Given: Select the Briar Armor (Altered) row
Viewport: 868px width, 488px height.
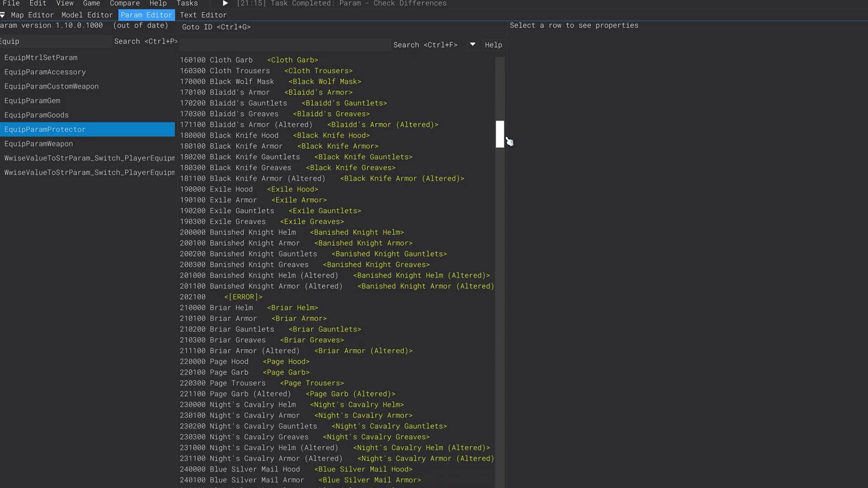Looking at the screenshot, I should (x=254, y=351).
